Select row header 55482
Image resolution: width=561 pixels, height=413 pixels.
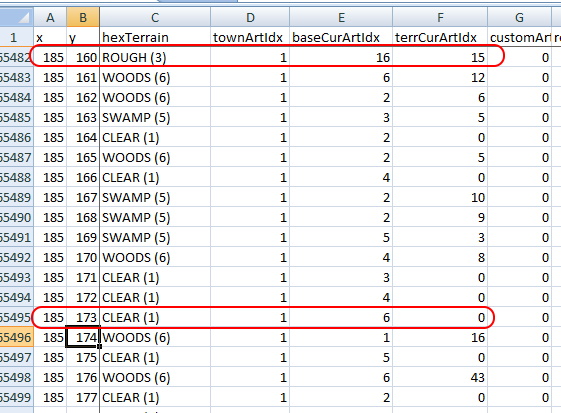(x=16, y=57)
